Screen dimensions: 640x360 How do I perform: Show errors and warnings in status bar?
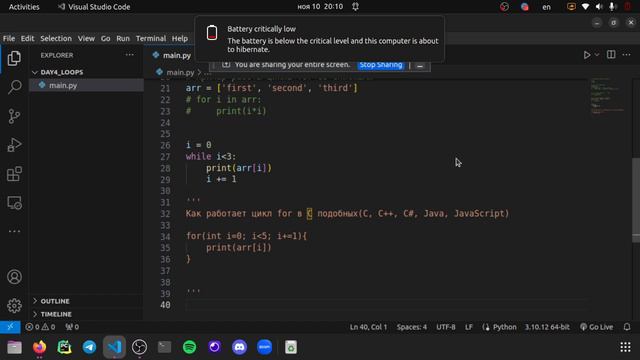coord(40,327)
